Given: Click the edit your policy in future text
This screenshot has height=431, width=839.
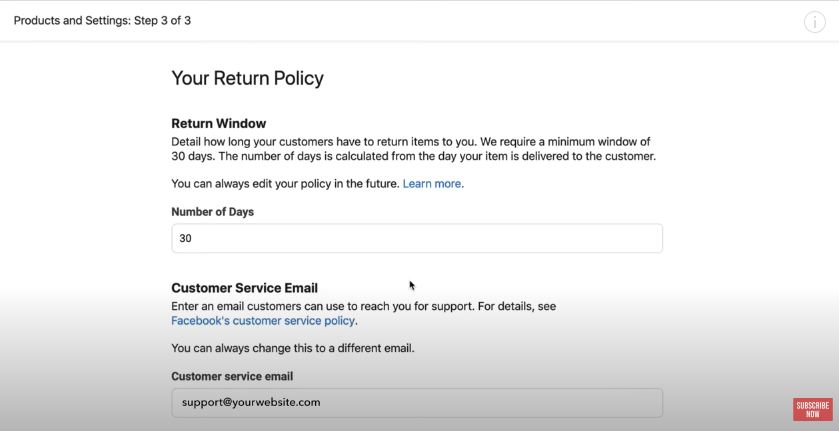Looking at the screenshot, I should 285,184.
